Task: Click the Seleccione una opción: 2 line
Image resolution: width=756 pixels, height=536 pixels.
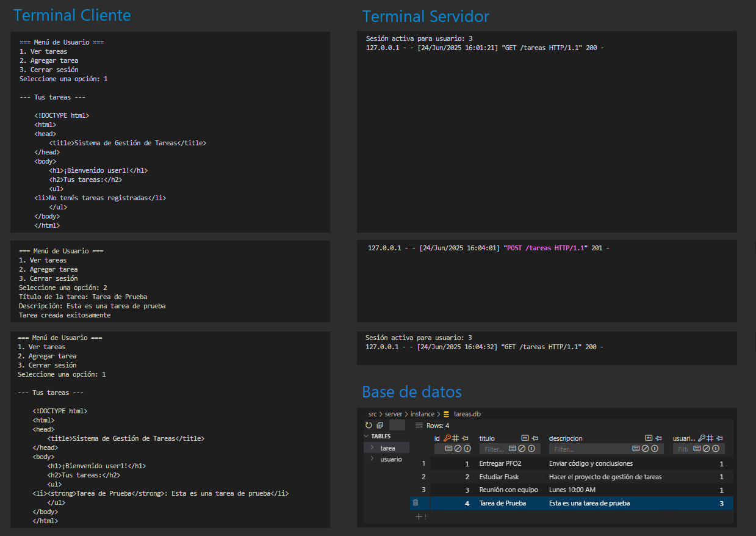Action: [63, 288]
